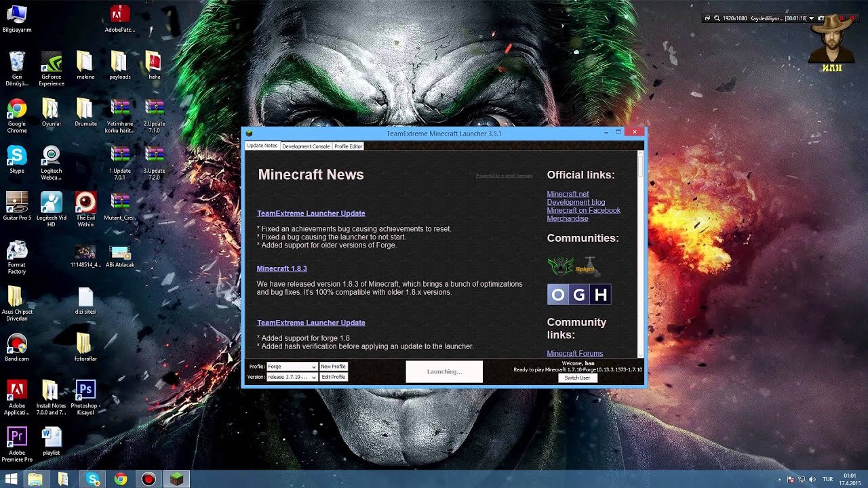This screenshot has height=488, width=868.
Task: Click the 1920x1080 resolution text
Action: coord(735,18)
